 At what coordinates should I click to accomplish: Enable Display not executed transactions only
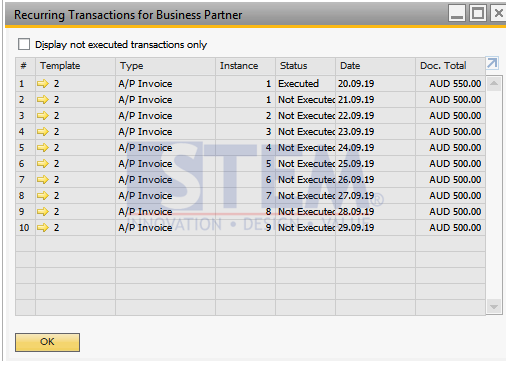[x=24, y=44]
